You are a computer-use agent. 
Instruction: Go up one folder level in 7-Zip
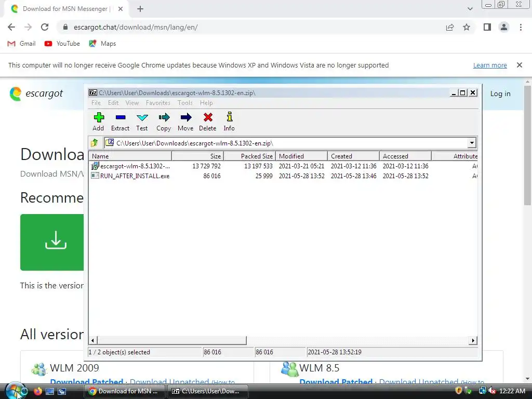pos(95,143)
